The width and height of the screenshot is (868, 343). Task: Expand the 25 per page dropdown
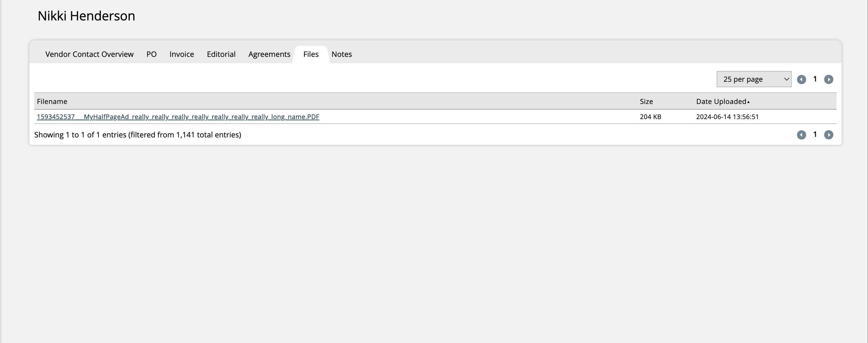pos(754,79)
